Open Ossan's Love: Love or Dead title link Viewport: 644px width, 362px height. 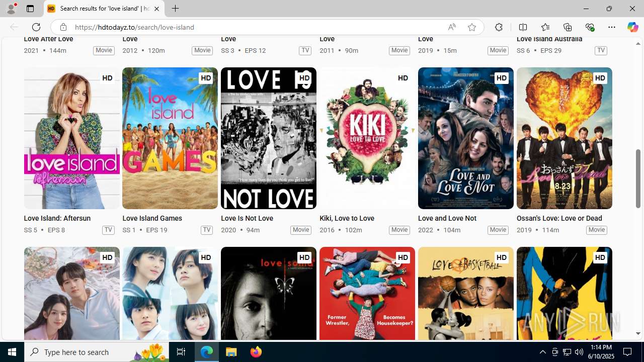pyautogui.click(x=559, y=218)
